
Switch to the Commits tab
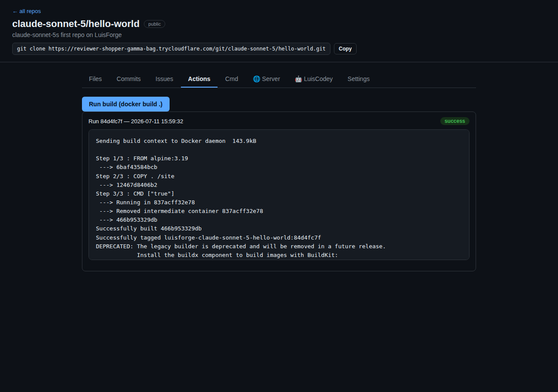(129, 79)
